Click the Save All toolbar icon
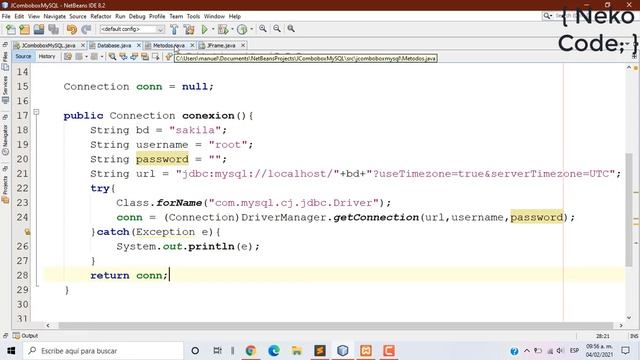This screenshot has height=360, width=640. (x=53, y=29)
